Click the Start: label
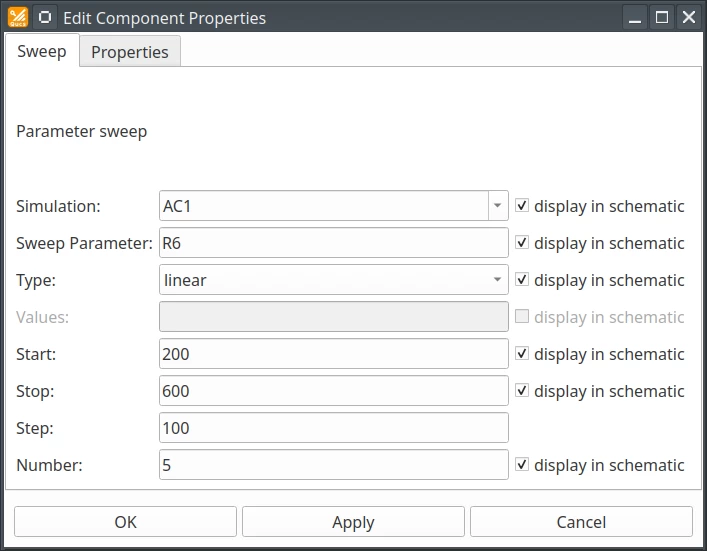This screenshot has height=551, width=707. [x=36, y=354]
